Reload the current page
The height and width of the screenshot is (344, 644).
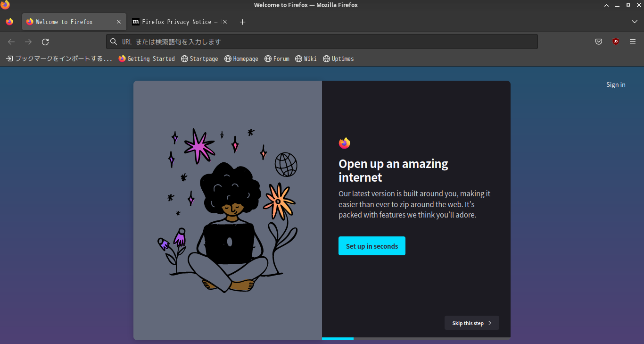tap(45, 42)
